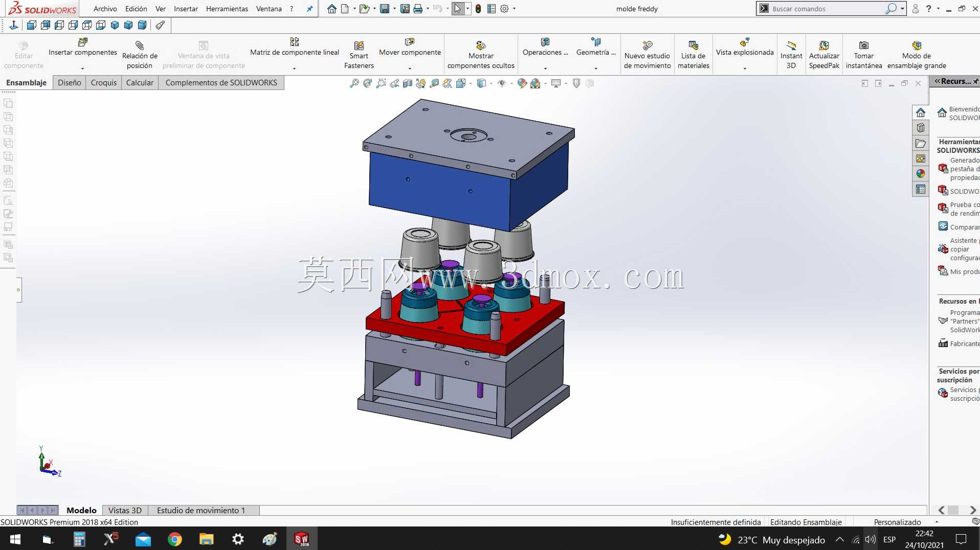
Task: Open Lista de materiales tool
Action: [694, 54]
